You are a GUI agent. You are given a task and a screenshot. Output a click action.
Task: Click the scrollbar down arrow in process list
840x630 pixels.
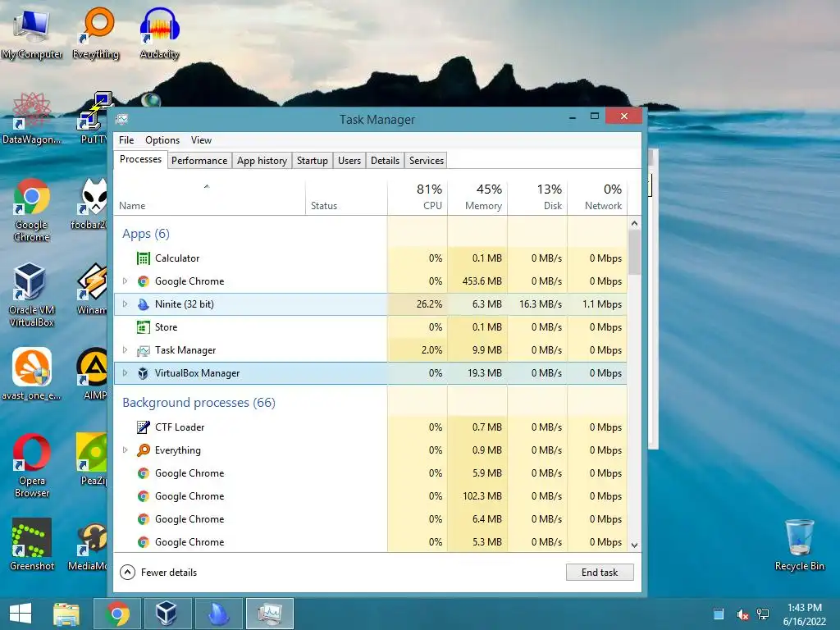pos(634,546)
